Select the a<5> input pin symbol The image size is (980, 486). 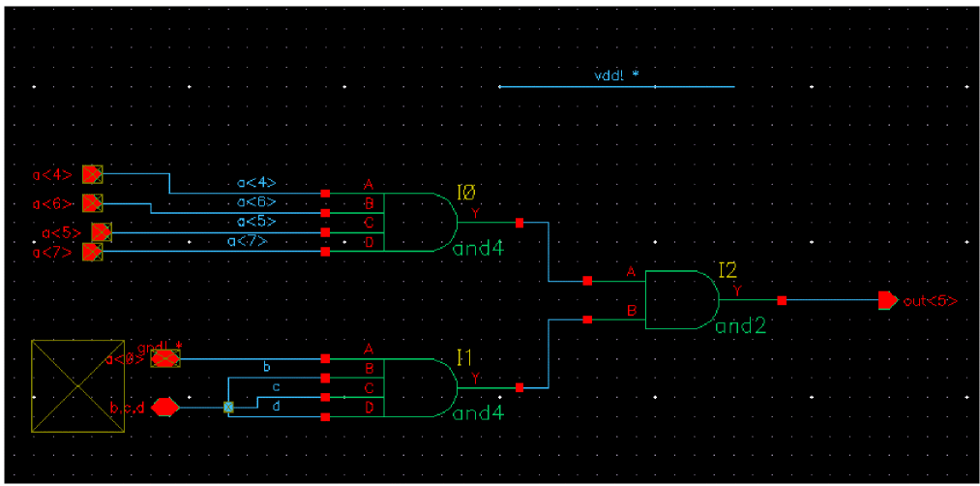[102, 232]
